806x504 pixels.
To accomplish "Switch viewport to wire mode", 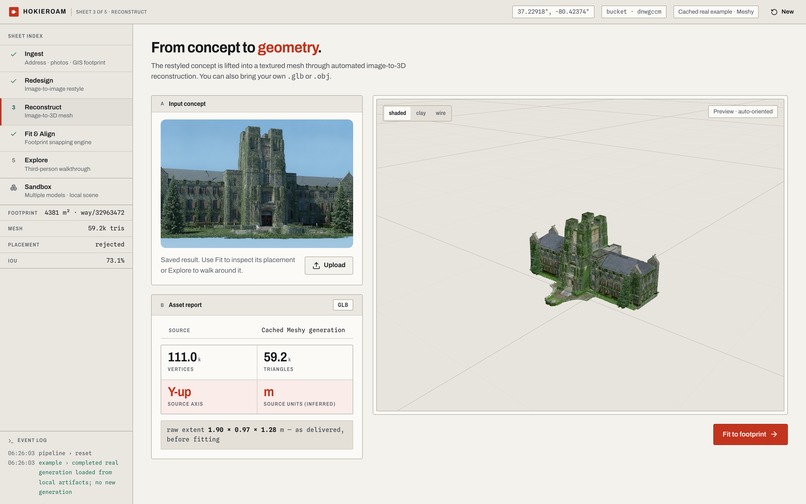I will coord(441,113).
